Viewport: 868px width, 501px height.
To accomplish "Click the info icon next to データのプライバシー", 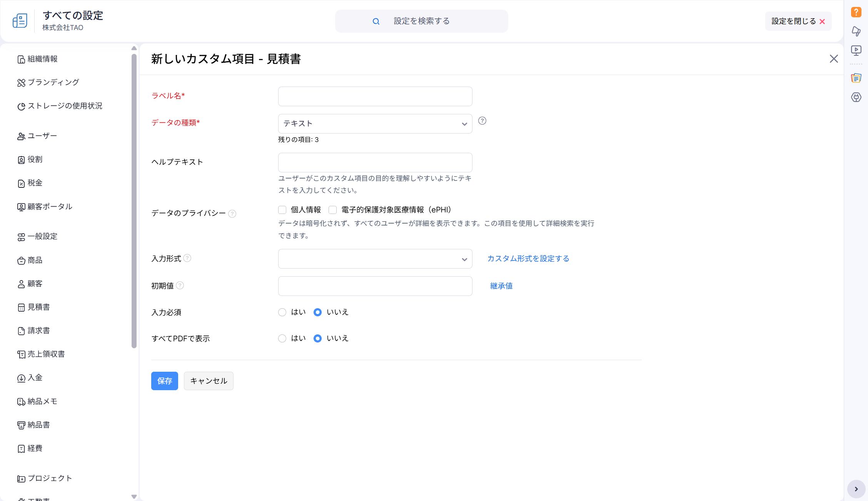I will [x=232, y=214].
